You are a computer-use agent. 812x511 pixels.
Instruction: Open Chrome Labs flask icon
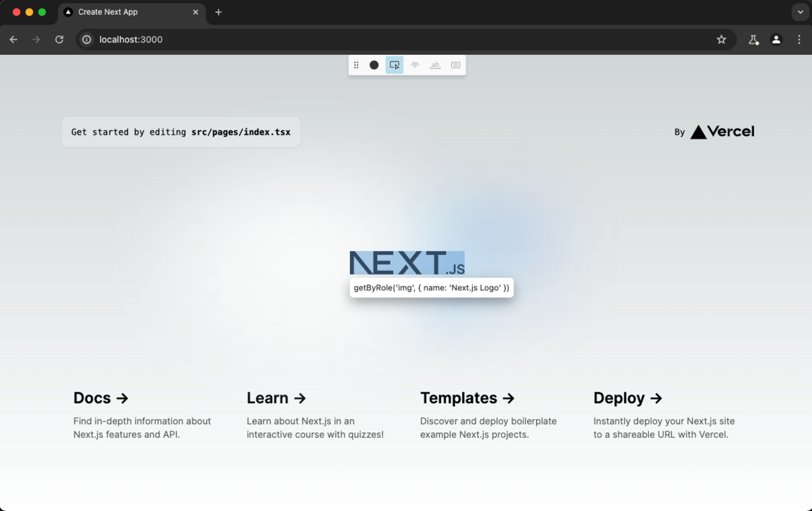click(753, 39)
